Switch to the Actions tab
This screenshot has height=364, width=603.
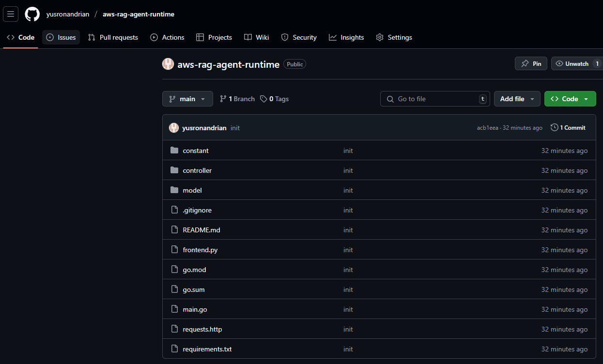coord(167,37)
